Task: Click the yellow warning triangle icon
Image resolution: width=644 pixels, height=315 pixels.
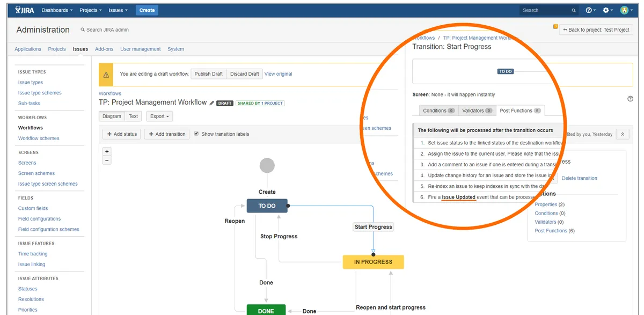Action: (106, 75)
